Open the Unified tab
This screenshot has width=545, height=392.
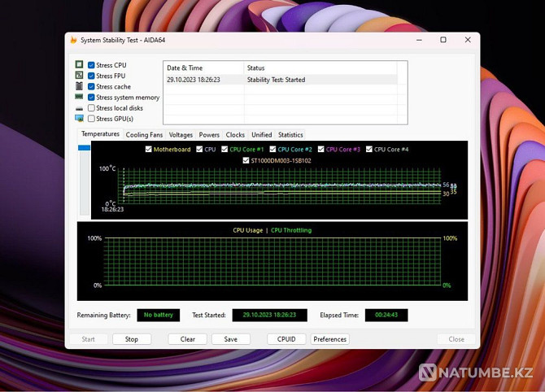[262, 135]
